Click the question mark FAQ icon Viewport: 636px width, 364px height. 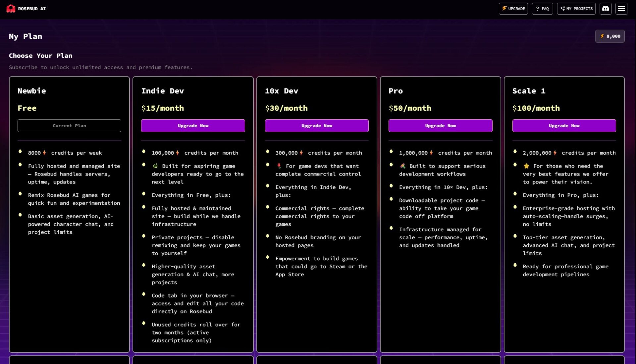(x=537, y=9)
